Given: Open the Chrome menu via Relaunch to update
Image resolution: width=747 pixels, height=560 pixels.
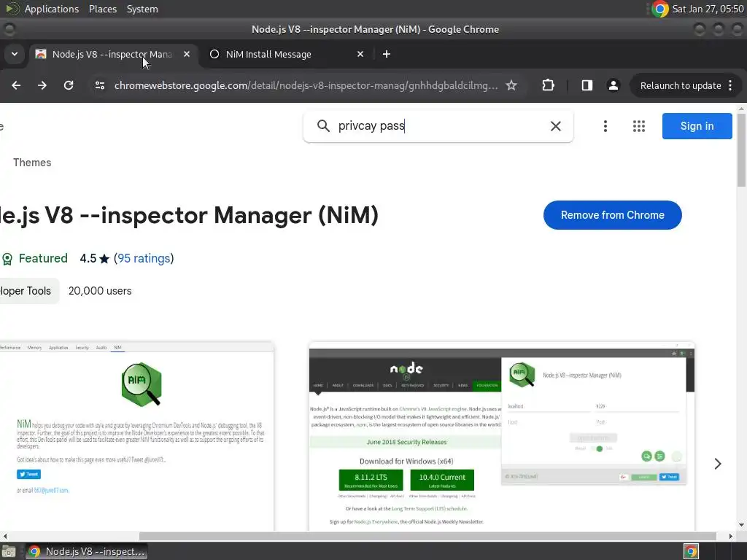Looking at the screenshot, I should click(686, 85).
